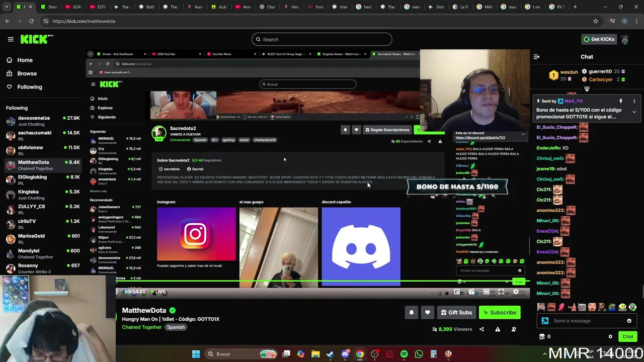Viewport: 644px width, 362px height.
Task: Open Kingteka channel in Following list
Action: pos(43,195)
